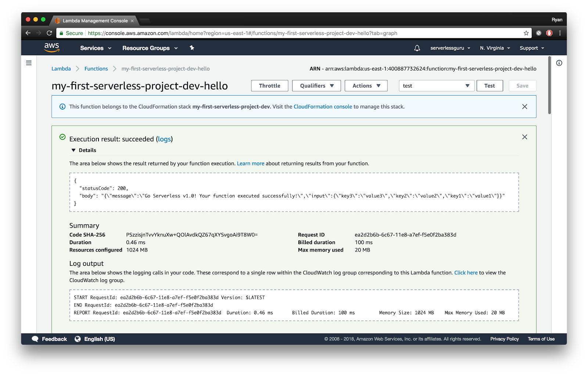Screen dimensions: 588x375
Task: Open the Qualifiers dropdown
Action: (x=316, y=86)
